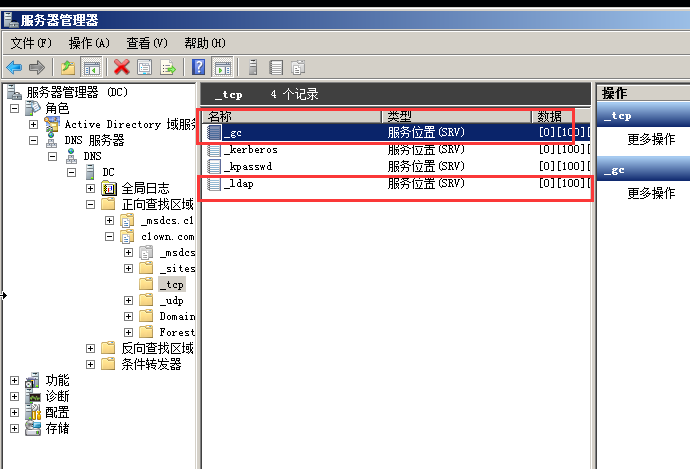Expand the 反向查找区域 folder

(91, 348)
